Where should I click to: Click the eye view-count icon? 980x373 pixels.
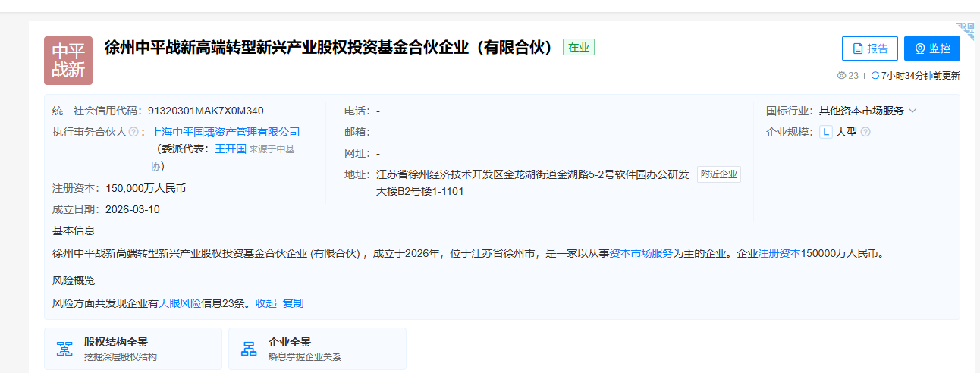pos(841,76)
